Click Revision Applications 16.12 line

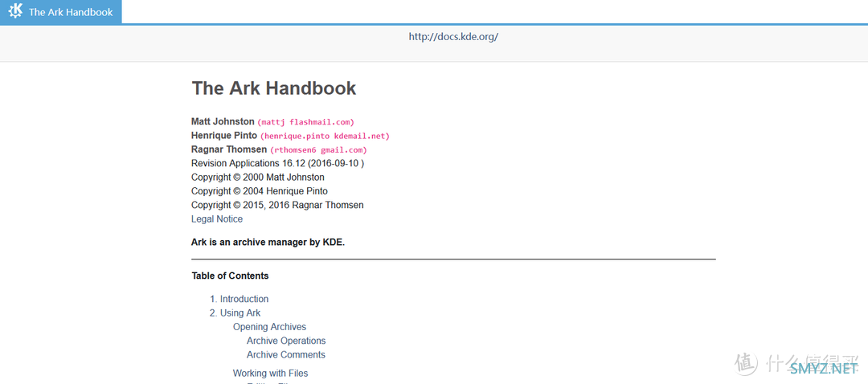277,163
